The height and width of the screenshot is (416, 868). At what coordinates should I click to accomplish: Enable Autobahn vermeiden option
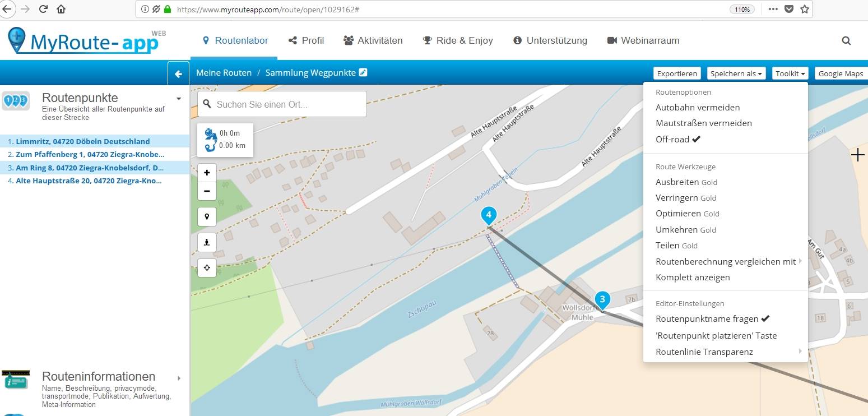[698, 107]
